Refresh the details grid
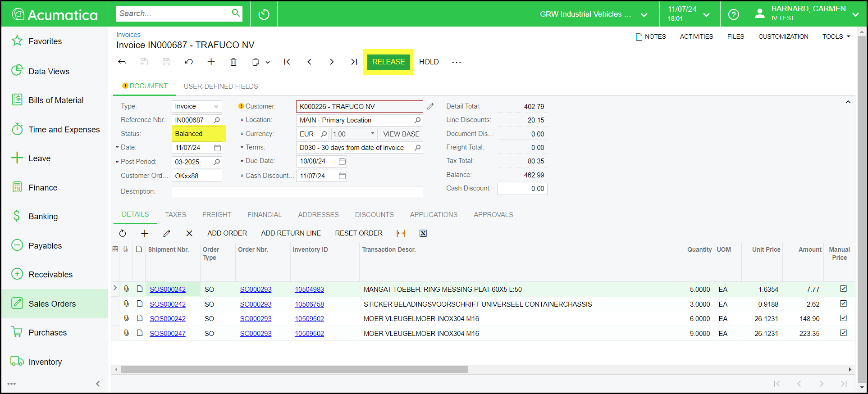Viewport: 868px width, 394px height. pos(123,233)
